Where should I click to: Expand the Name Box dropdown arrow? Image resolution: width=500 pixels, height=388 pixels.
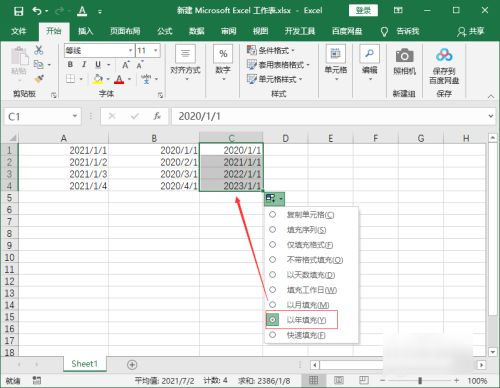(75, 116)
